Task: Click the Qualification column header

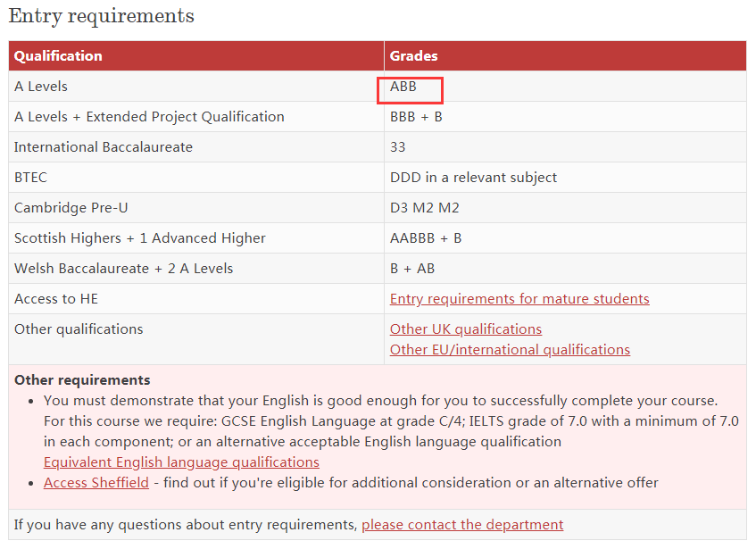Action: (58, 56)
